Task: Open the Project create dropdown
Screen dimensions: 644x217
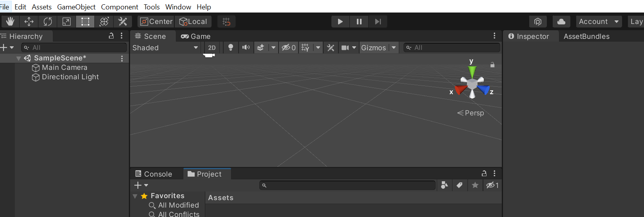Action: (141, 185)
